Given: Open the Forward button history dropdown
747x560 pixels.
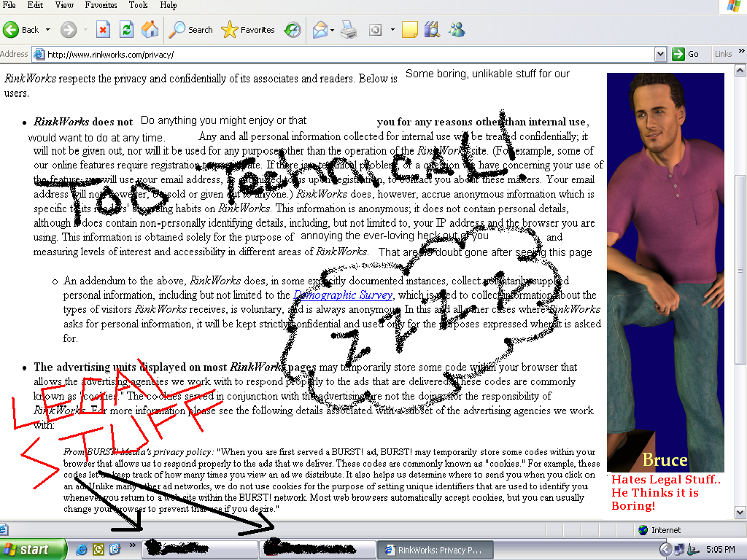Looking at the screenshot, I should pyautogui.click(x=86, y=30).
